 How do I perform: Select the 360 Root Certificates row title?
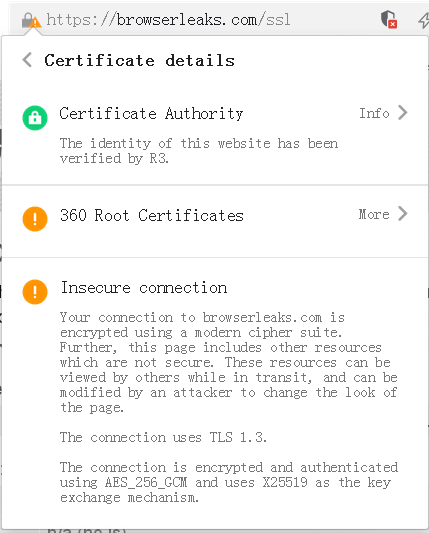(152, 215)
